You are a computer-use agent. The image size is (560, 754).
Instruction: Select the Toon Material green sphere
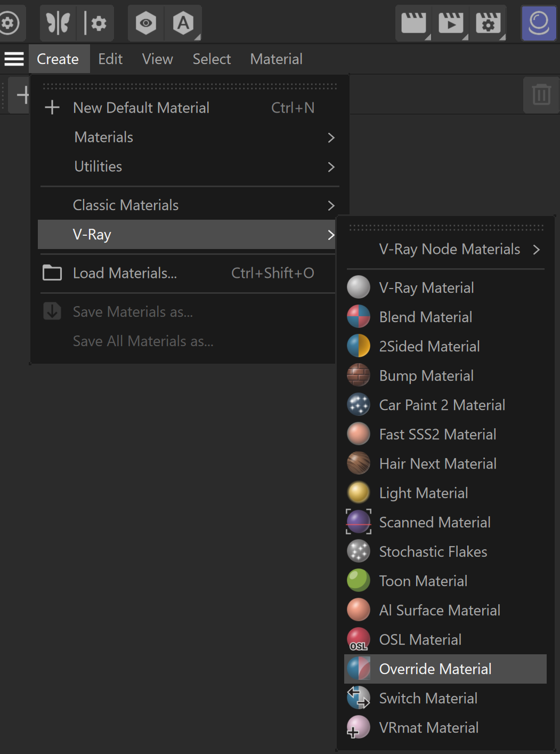point(359,580)
